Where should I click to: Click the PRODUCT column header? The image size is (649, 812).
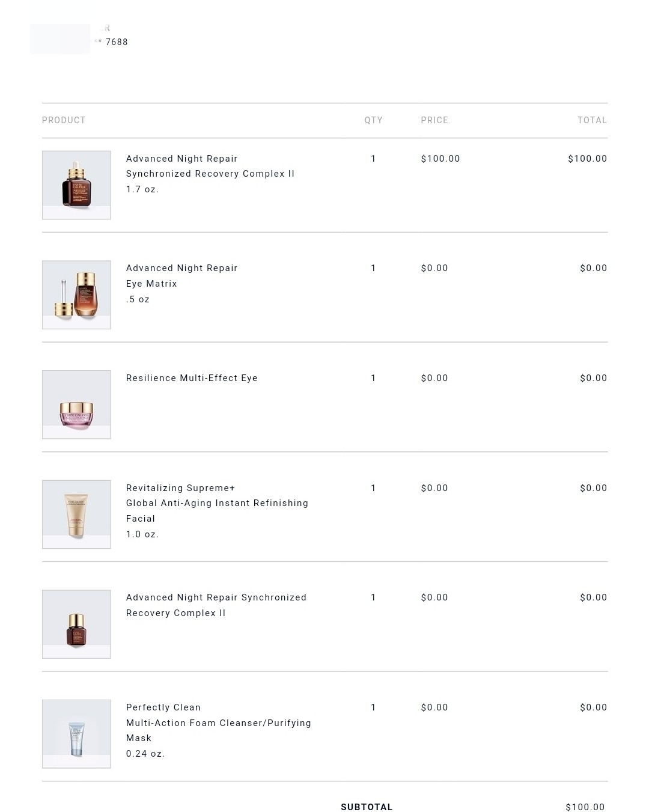[64, 120]
